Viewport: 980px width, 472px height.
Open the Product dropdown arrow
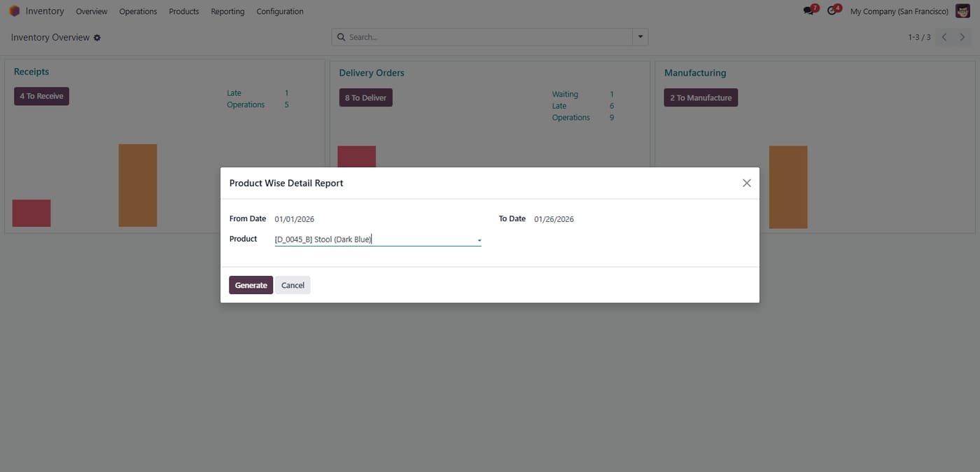coord(479,240)
